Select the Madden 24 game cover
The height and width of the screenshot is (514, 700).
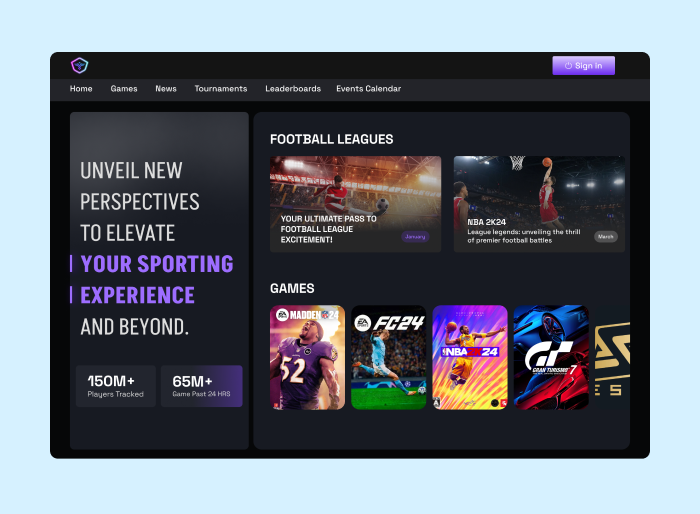(308, 357)
